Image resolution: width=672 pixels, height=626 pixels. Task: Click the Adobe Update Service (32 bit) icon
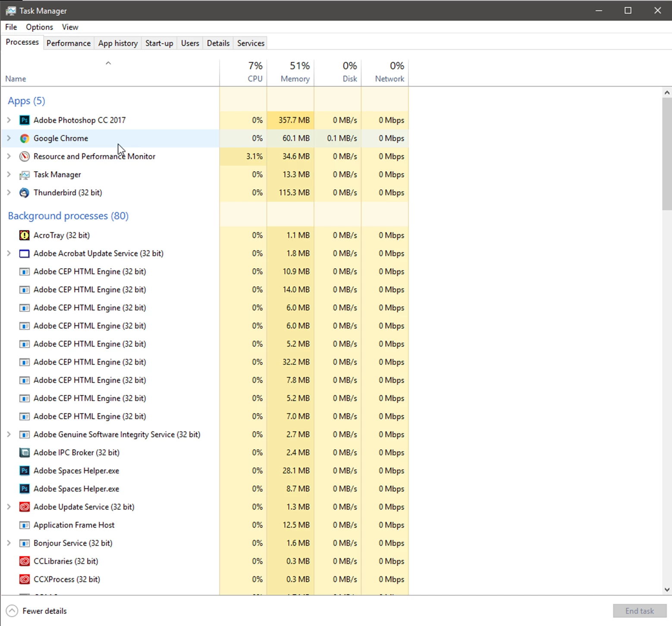pos(25,507)
